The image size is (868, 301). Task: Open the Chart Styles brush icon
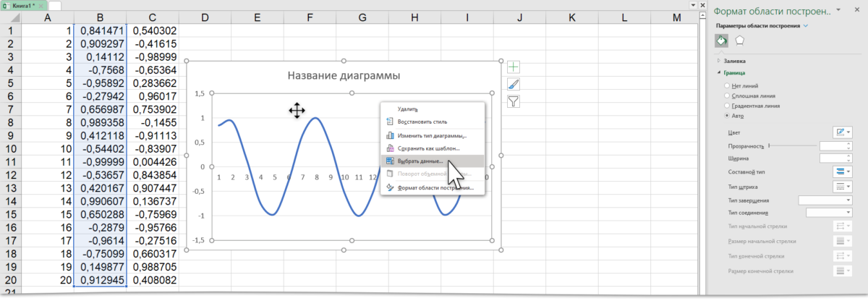513,84
